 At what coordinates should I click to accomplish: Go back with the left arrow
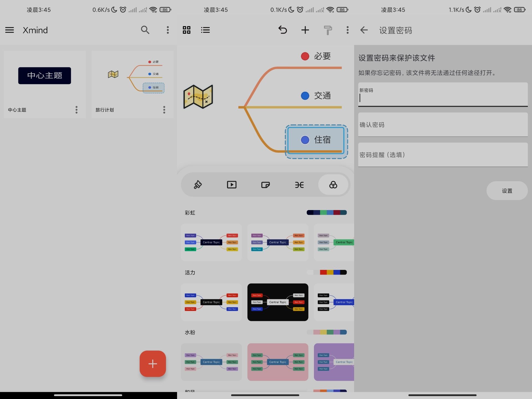[364, 30]
